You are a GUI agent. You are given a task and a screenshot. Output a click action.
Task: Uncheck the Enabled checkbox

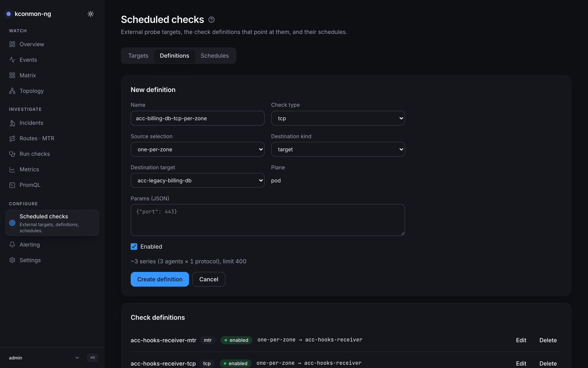click(134, 247)
